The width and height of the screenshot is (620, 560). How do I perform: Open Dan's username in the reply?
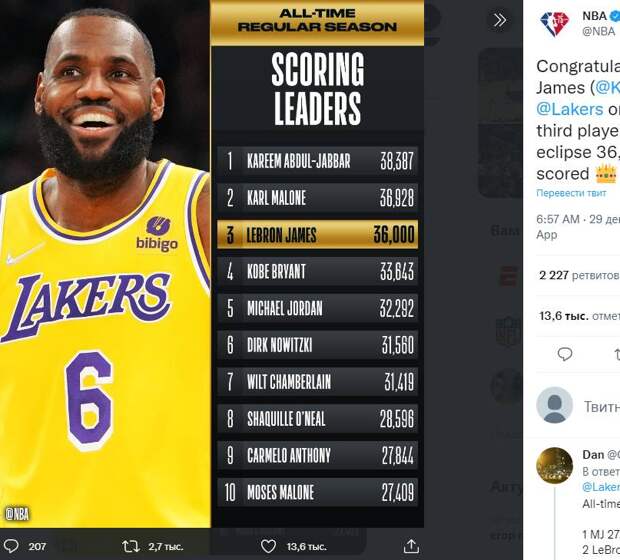coord(593,454)
